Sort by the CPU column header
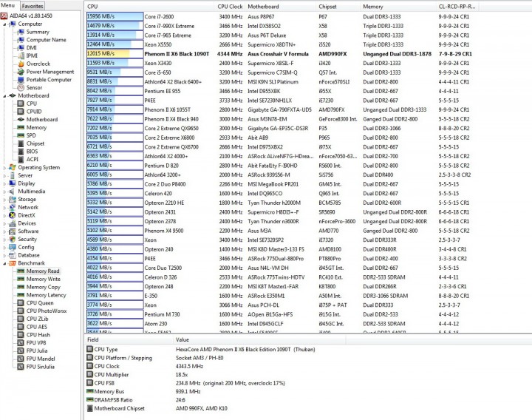The width and height of the screenshot is (532, 420). (x=150, y=7)
